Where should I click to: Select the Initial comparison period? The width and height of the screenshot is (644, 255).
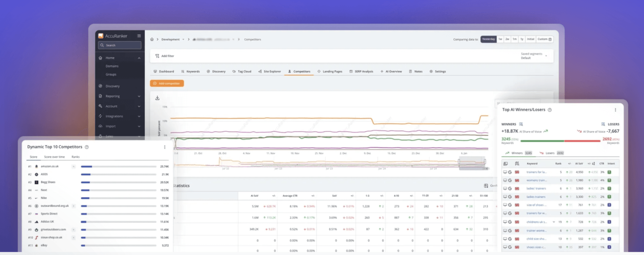coord(531,39)
